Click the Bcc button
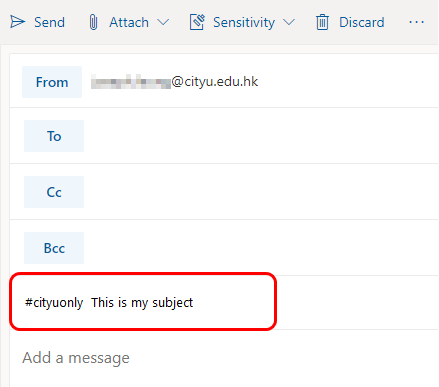 54,248
